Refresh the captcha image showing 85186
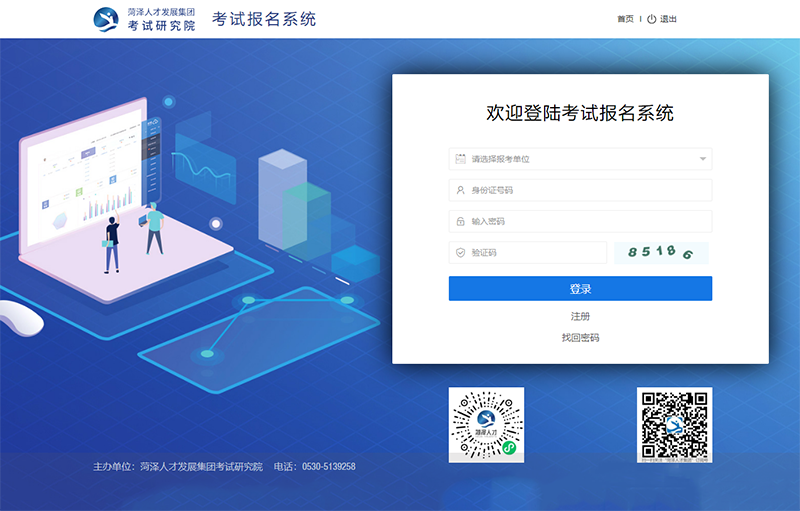The width and height of the screenshot is (800, 511). pos(661,253)
